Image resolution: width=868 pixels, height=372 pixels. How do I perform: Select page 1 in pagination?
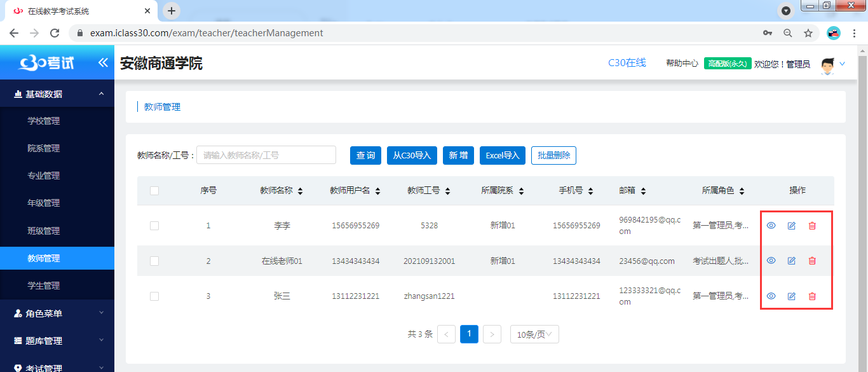coord(469,334)
